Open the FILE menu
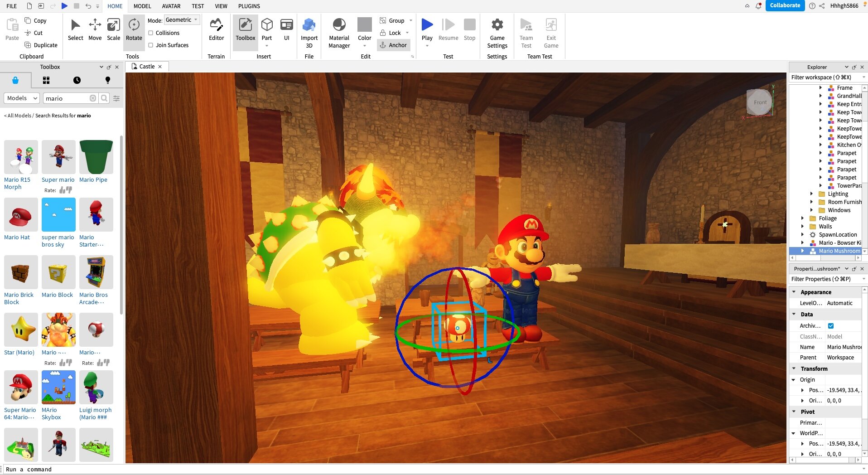Image resolution: width=868 pixels, height=475 pixels. [12, 6]
